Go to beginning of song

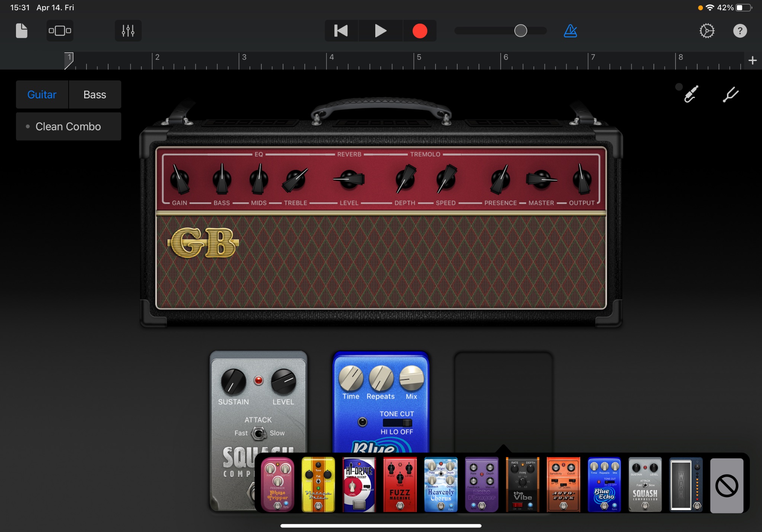[x=341, y=31]
